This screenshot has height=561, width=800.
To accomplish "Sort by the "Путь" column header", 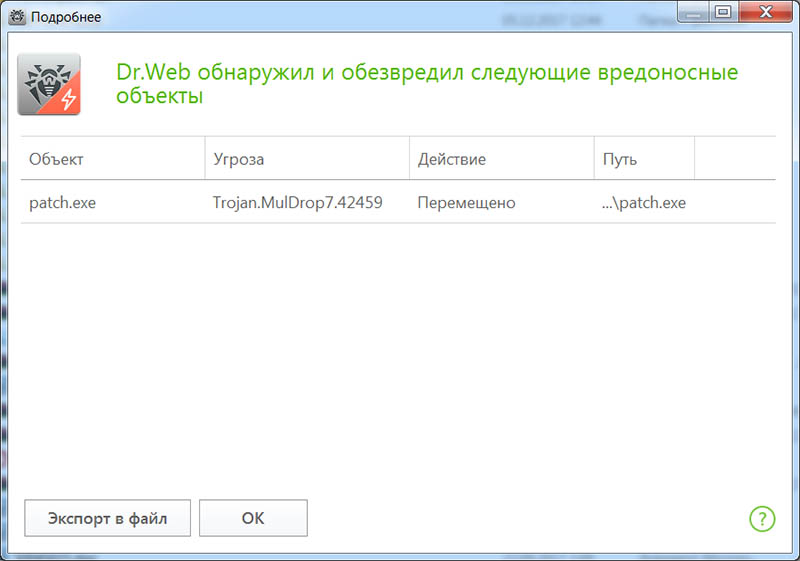I will pyautogui.click(x=644, y=159).
